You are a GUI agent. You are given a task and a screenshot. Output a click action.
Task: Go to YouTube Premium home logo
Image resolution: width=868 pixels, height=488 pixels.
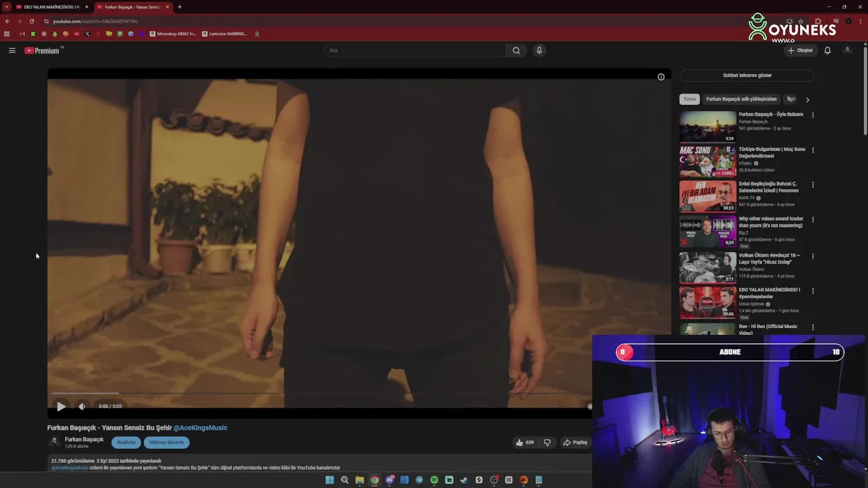click(x=43, y=50)
